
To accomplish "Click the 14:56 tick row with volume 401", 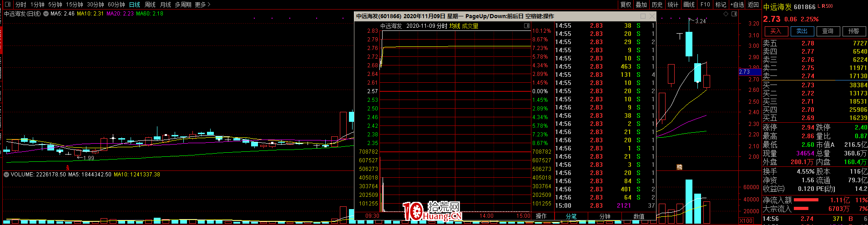I will tap(605, 190).
